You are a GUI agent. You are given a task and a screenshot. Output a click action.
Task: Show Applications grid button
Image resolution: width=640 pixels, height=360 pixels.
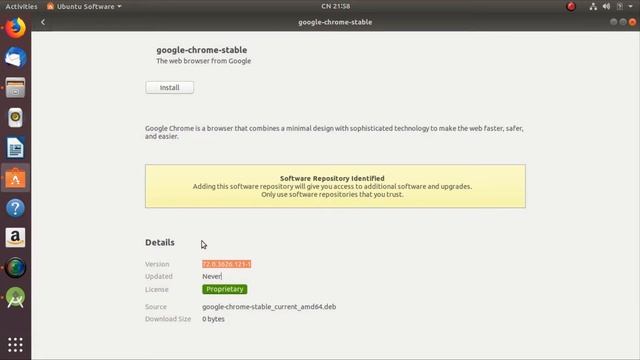point(16,345)
